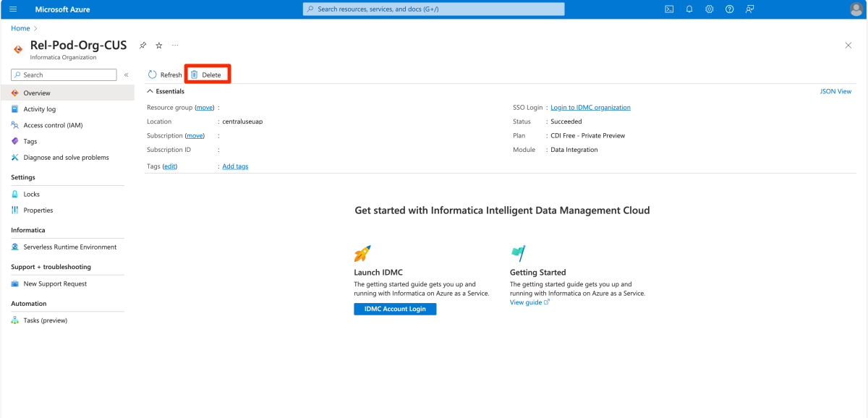Viewport: 868px width, 418px height.
Task: Click IDMC Account Login button
Action: [395, 309]
